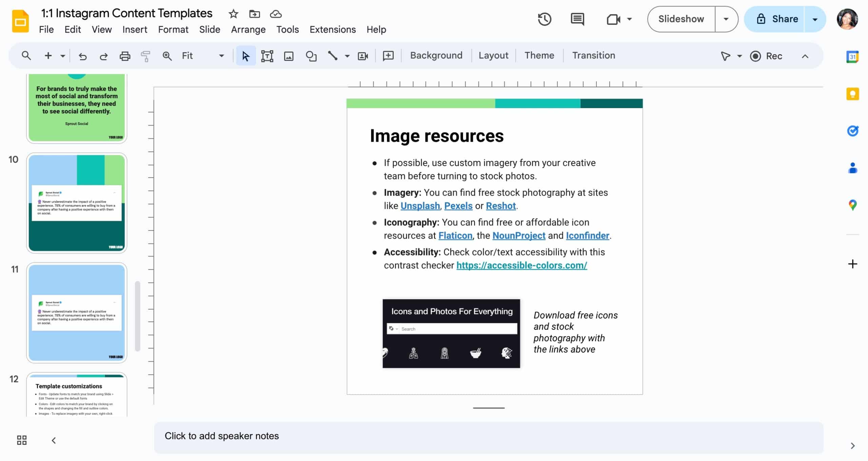Select the Text box tool

[x=268, y=56]
